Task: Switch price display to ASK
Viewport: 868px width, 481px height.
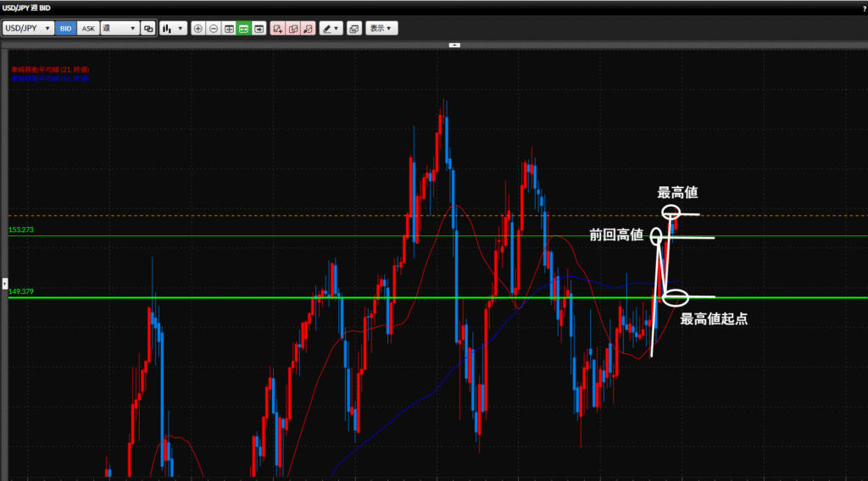Action: pos(88,28)
